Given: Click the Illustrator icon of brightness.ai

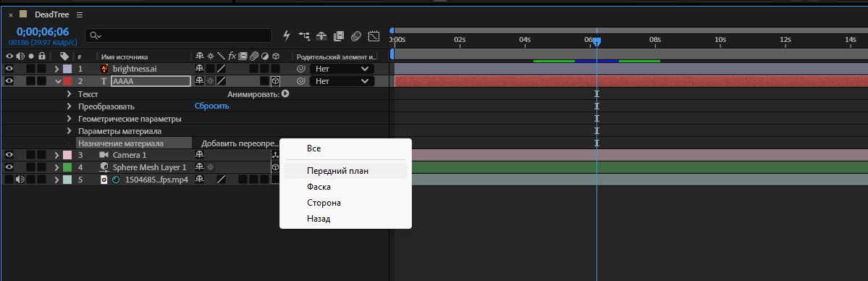Looking at the screenshot, I should 104,69.
